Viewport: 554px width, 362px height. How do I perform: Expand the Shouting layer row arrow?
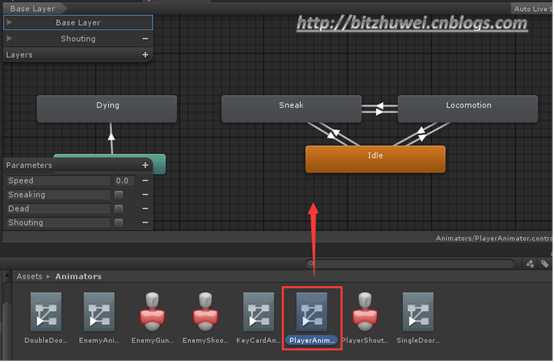click(x=9, y=38)
